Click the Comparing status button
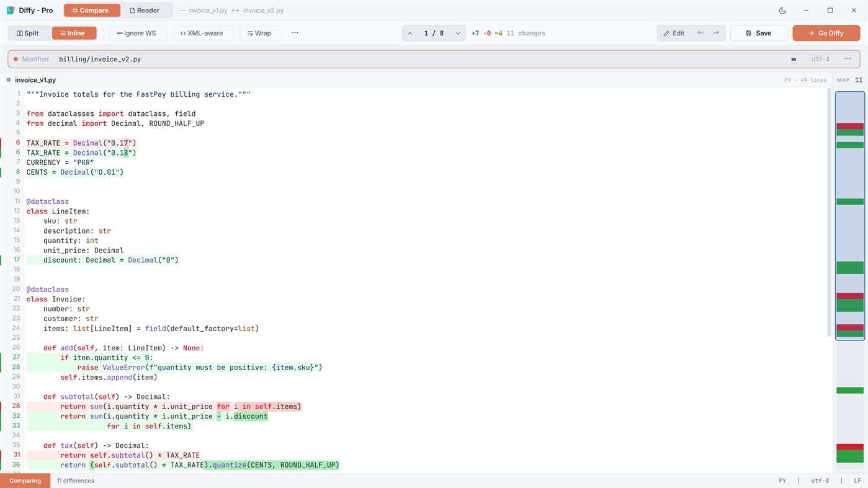The image size is (868, 488). pyautogui.click(x=25, y=481)
